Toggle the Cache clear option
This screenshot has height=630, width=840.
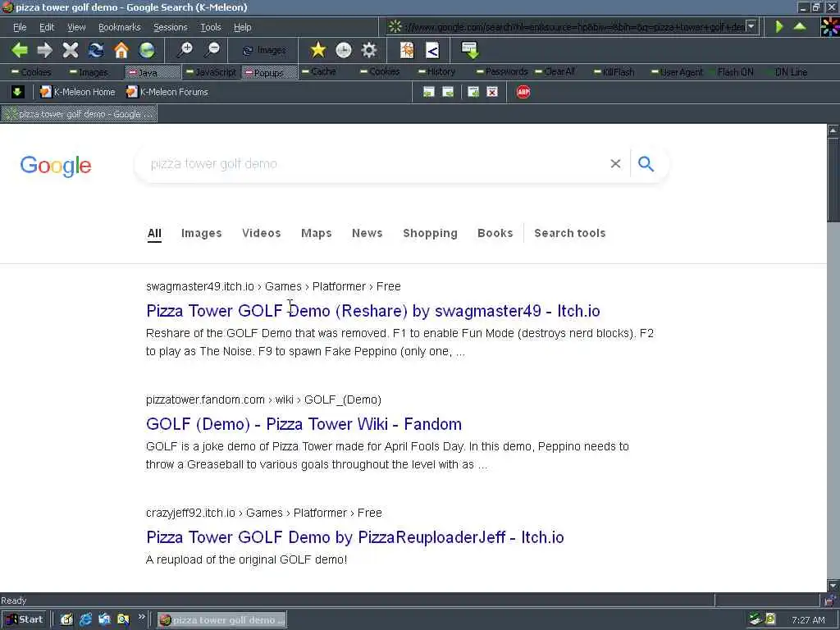(319, 72)
